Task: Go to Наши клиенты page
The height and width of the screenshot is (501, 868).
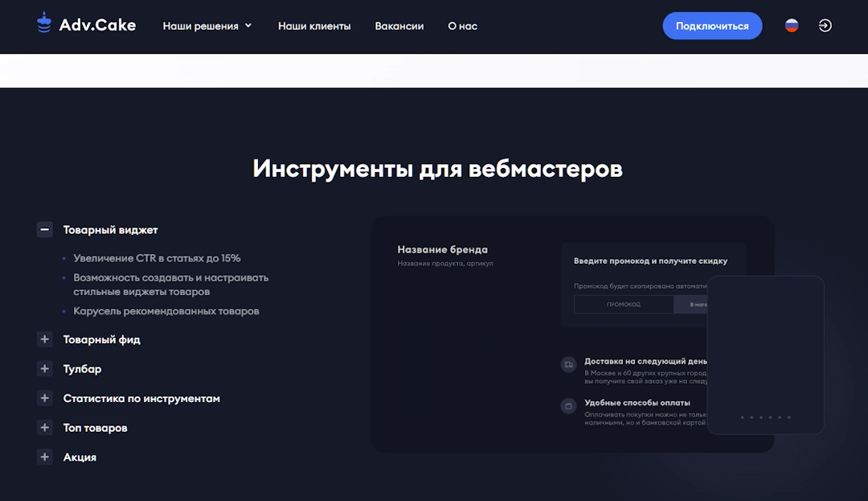Action: 314,26
